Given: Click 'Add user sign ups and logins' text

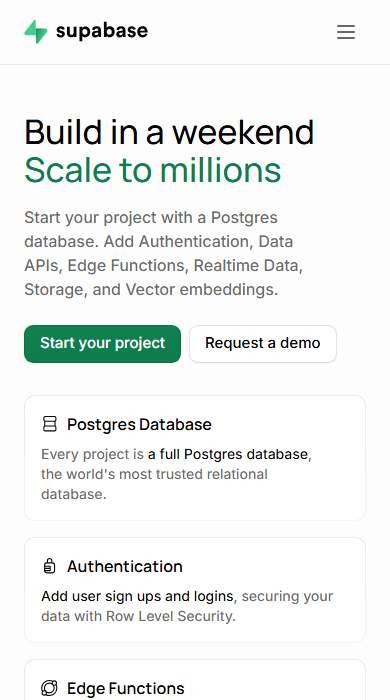Looking at the screenshot, I should 137,596.
